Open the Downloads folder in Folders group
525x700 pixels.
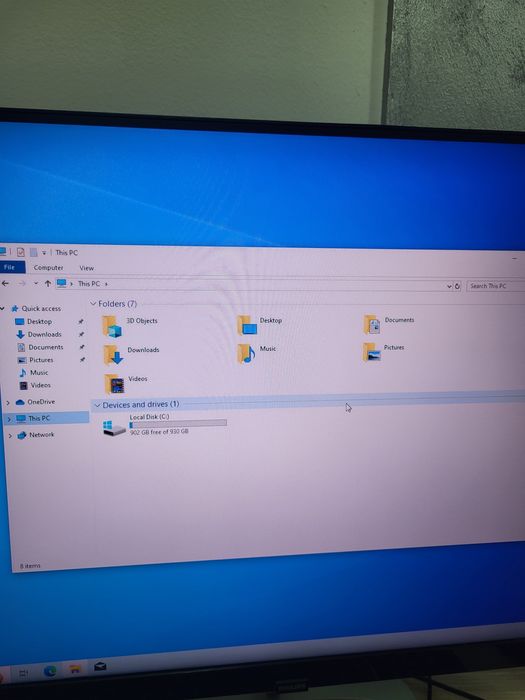tap(113, 355)
